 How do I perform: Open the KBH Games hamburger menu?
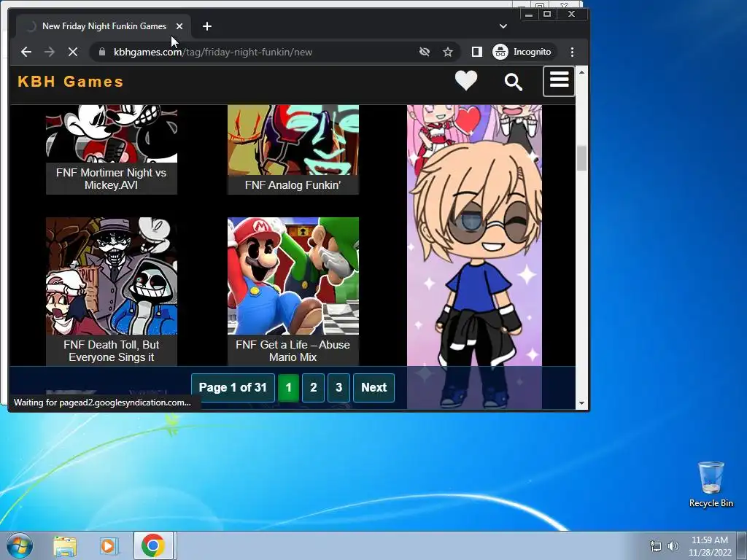tap(559, 82)
